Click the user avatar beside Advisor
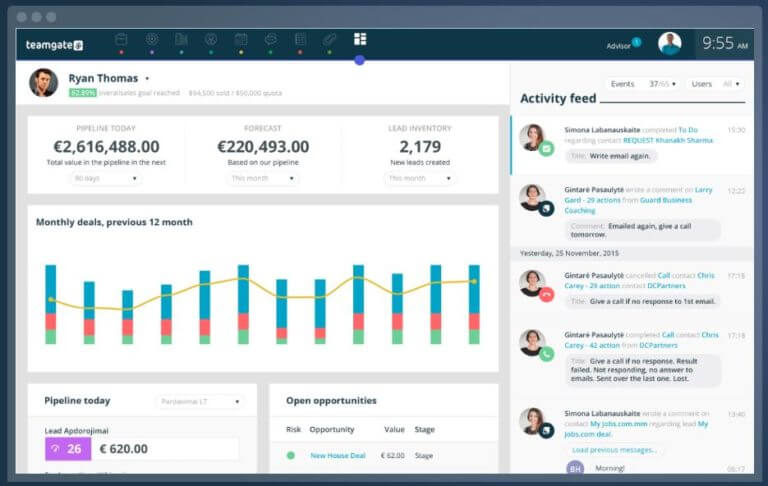This screenshot has height=486, width=768. point(669,43)
